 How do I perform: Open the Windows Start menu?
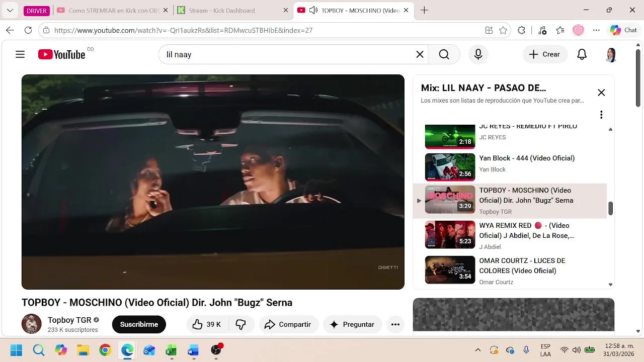(x=16, y=350)
